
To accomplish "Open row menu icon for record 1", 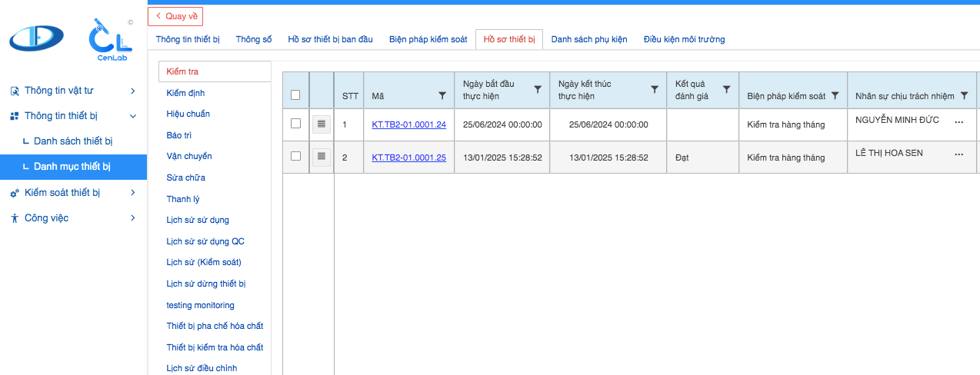I will (x=322, y=124).
